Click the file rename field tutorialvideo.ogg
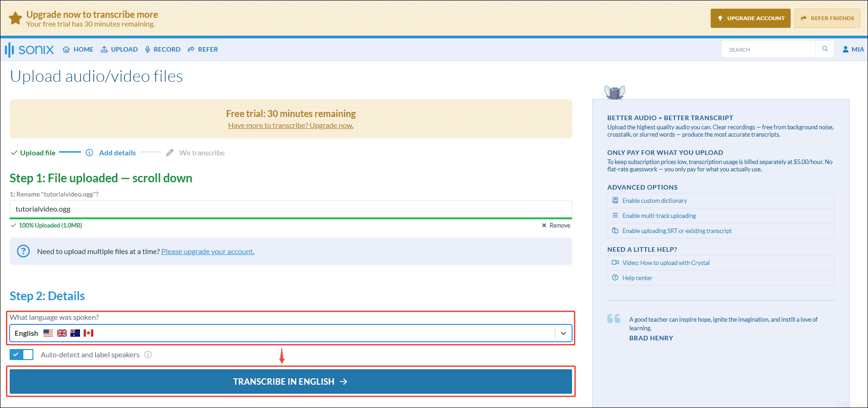The width and height of the screenshot is (868, 408). click(291, 209)
